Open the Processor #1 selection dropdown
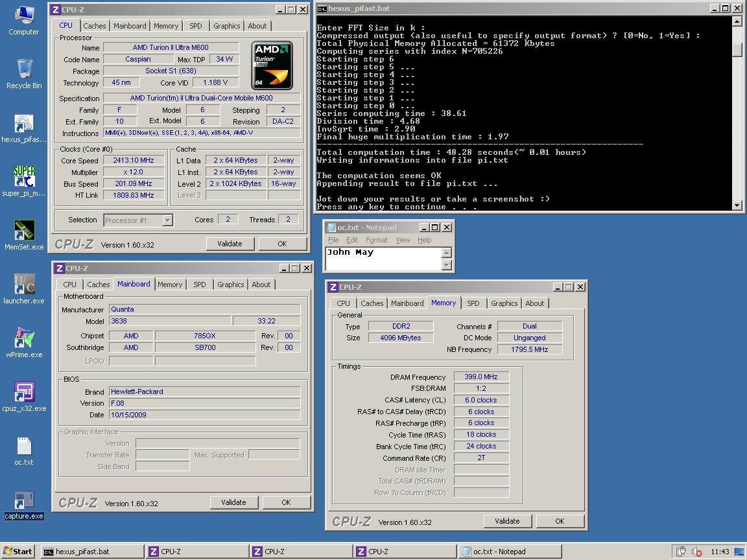The image size is (747, 560). click(x=167, y=220)
